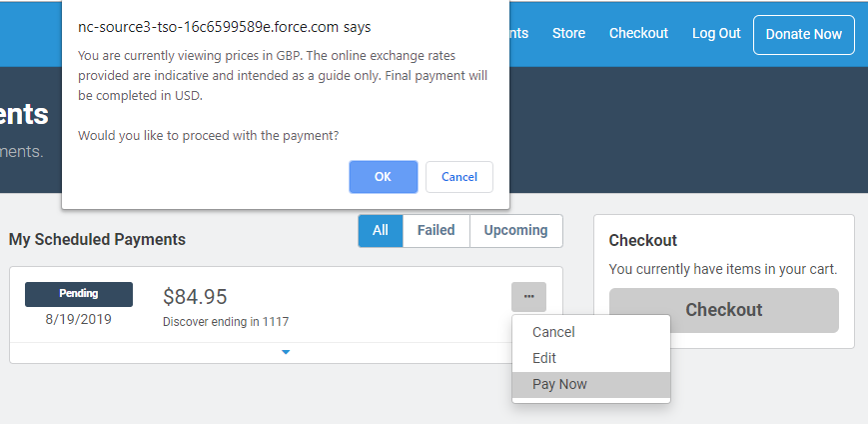Click the large gray Checkout cart button

[723, 310]
